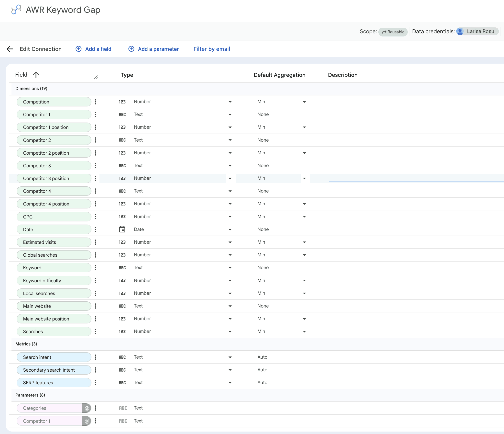Open the aggregation dropdown for CPC
The width and height of the screenshot is (504, 434).
304,217
